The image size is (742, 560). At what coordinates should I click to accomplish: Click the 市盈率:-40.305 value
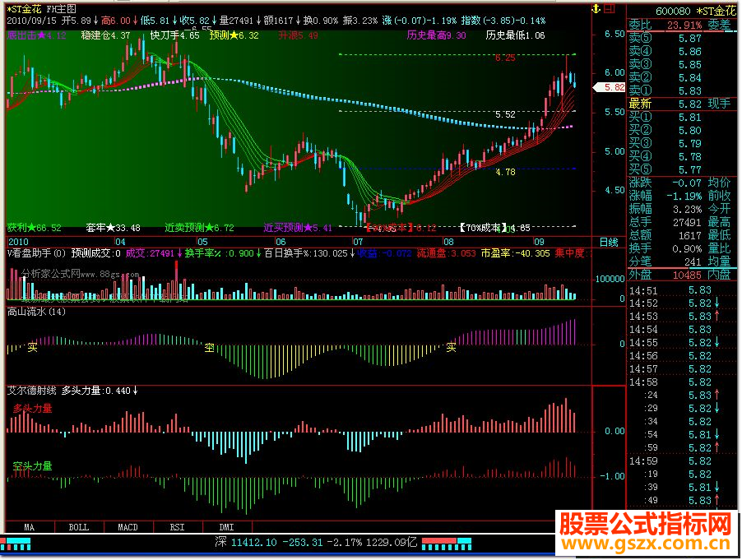[x=515, y=253]
